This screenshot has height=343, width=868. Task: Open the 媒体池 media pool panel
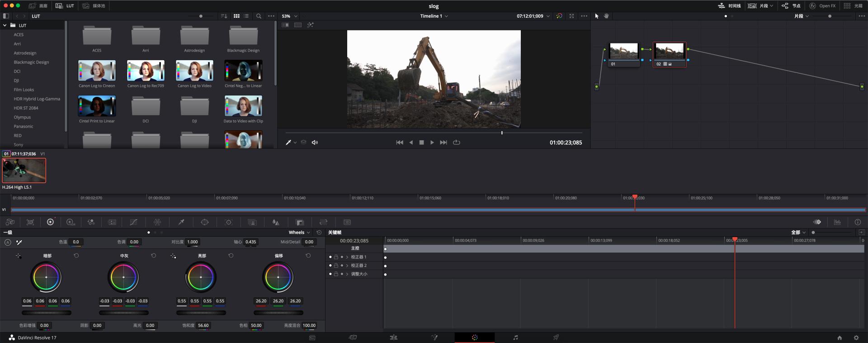click(x=94, y=6)
